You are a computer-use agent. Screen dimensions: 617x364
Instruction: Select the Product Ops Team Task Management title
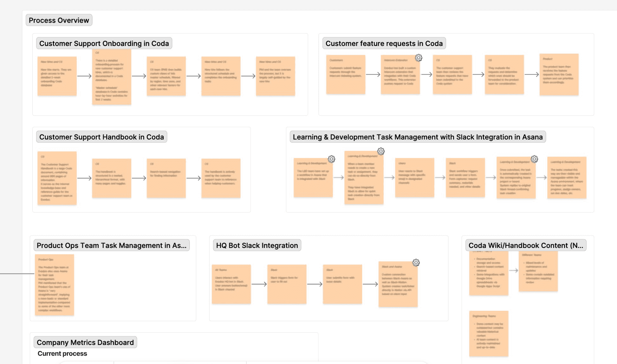(112, 245)
